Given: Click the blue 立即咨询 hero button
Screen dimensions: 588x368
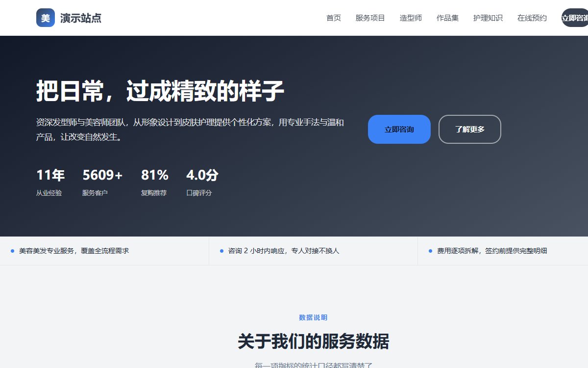Looking at the screenshot, I should 399,130.
